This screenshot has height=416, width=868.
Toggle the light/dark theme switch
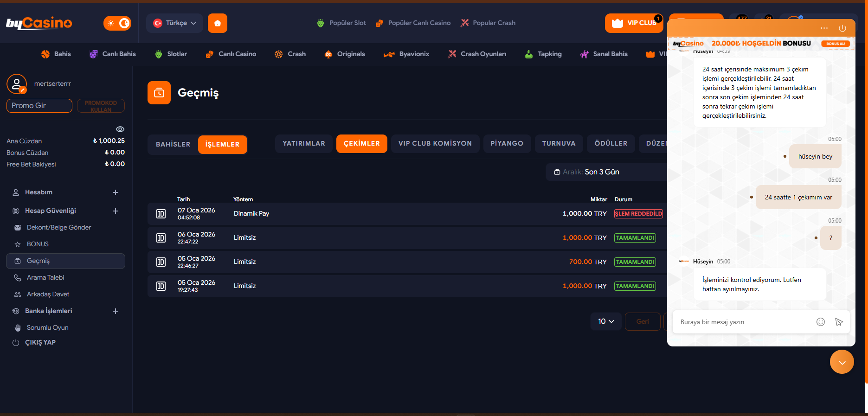click(x=117, y=23)
